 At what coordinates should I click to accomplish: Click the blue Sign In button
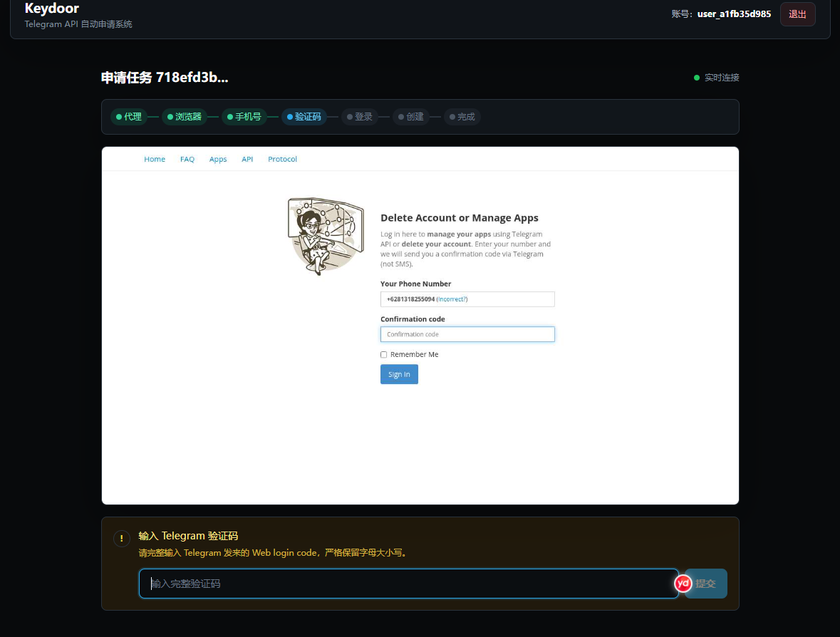[x=399, y=375]
